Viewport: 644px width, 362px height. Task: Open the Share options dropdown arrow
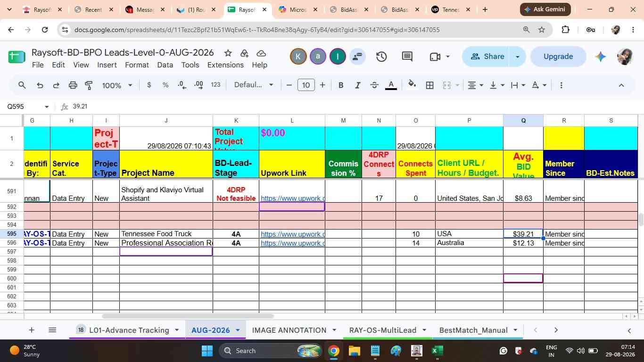(517, 57)
